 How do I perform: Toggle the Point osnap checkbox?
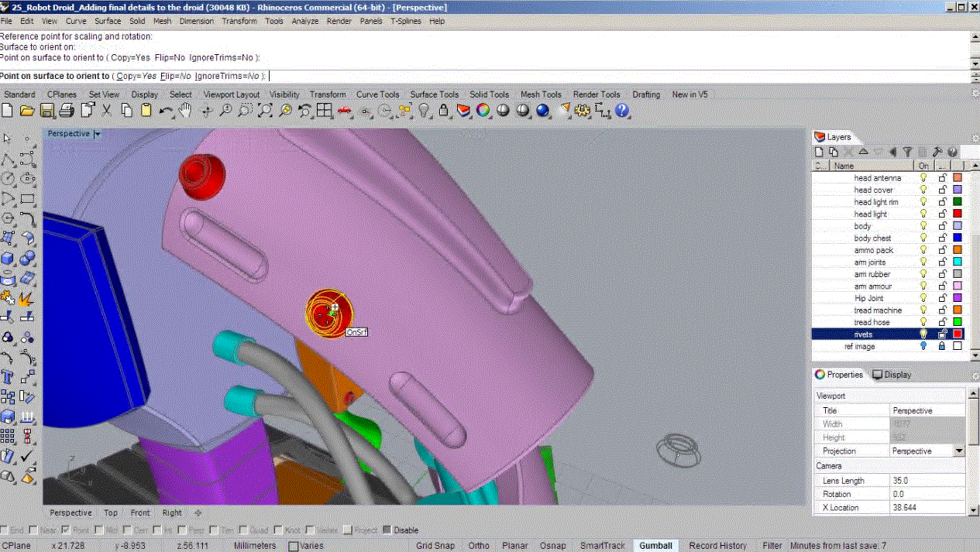(66, 530)
